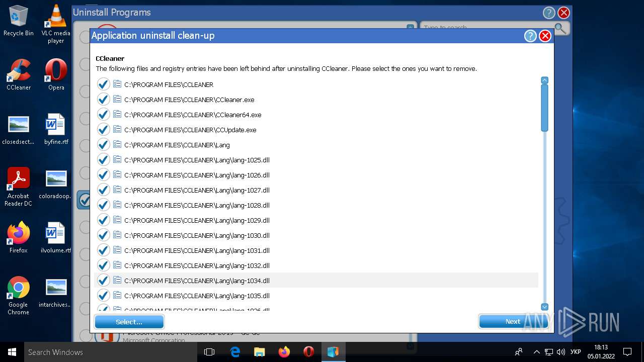Click file icon beside lang-1028.dll
644x362 pixels.
click(x=117, y=205)
